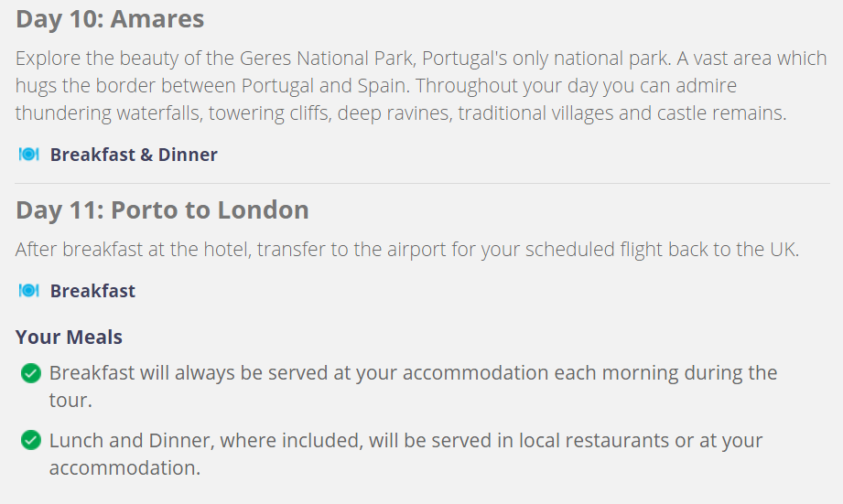Screen dimensions: 843x504
Task: Click the text about lunch and dinner in local restaurants
Action: coord(405,454)
